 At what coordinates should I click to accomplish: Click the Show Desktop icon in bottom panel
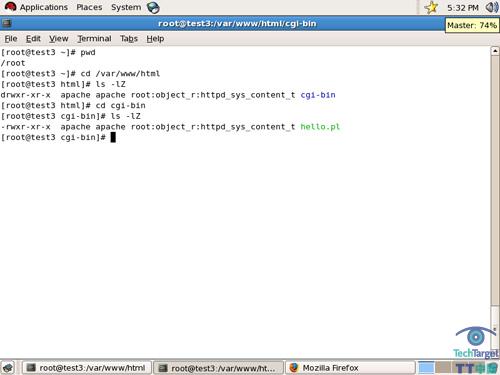pyautogui.click(x=8, y=368)
